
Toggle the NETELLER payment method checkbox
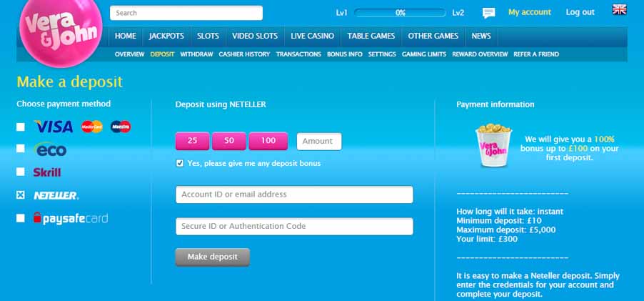(x=21, y=195)
